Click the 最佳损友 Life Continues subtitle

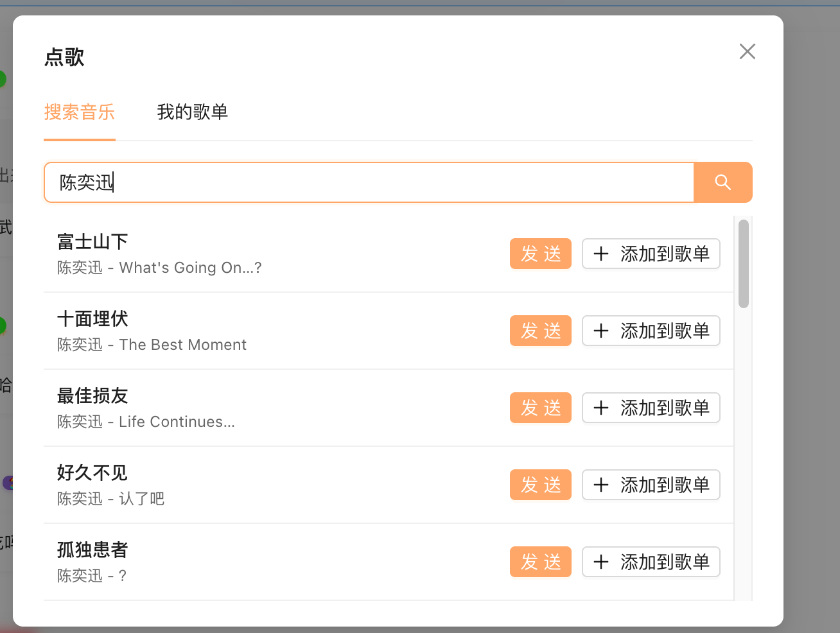pyautogui.click(x=146, y=422)
